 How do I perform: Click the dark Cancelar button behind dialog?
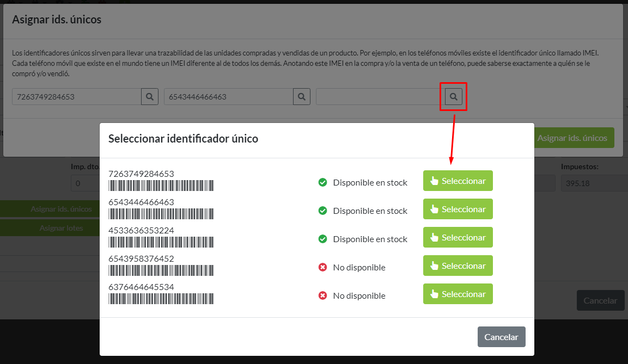pyautogui.click(x=600, y=300)
